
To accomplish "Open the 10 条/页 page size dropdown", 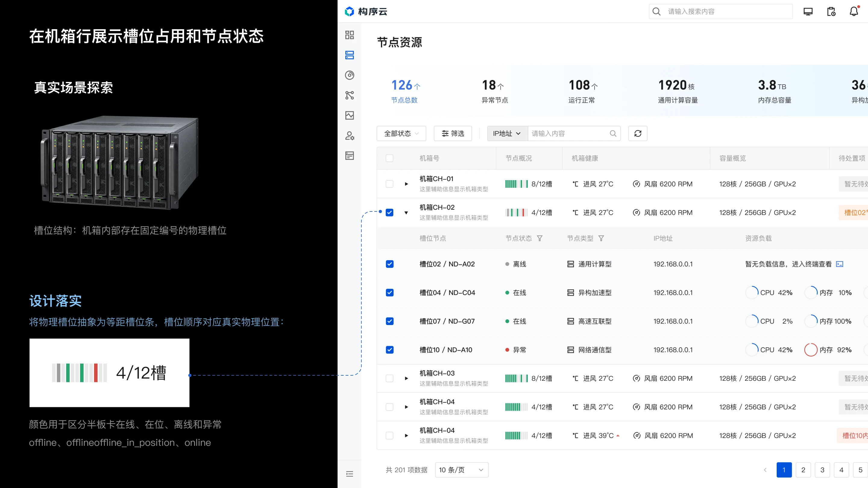I will coord(462,470).
